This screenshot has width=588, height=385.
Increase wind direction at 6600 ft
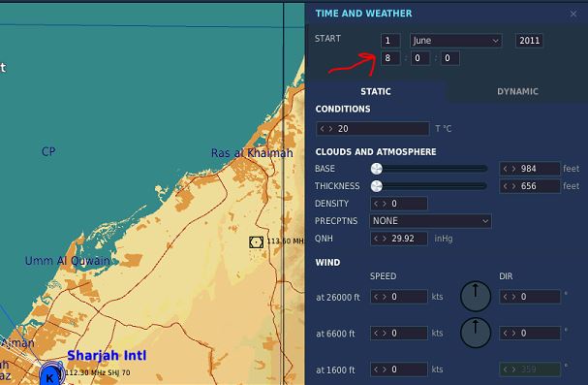pyautogui.click(x=513, y=334)
